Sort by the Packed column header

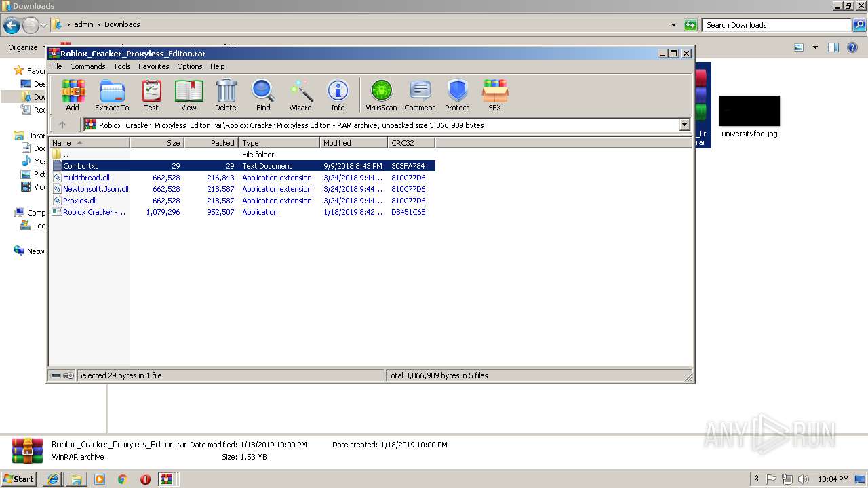(x=211, y=143)
